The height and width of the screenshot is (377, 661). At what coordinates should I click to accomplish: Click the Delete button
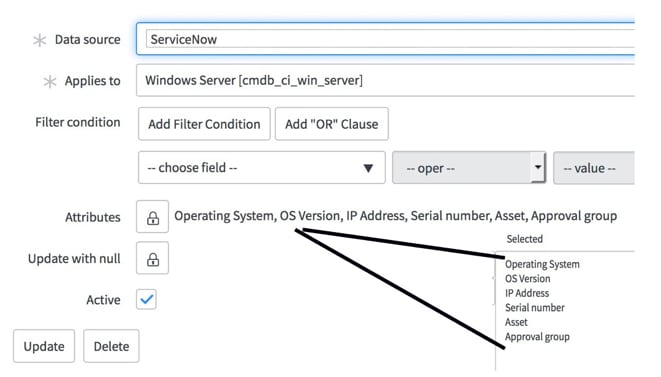(x=111, y=346)
